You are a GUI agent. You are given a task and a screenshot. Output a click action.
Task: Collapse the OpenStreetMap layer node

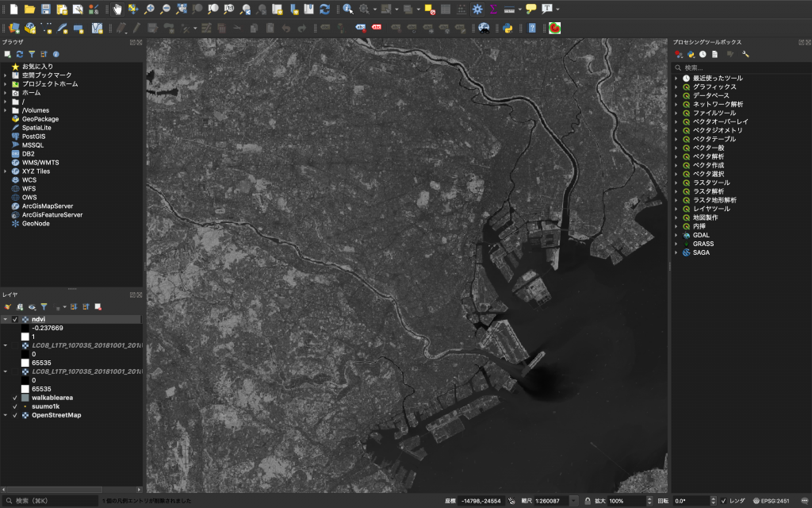pos(6,415)
